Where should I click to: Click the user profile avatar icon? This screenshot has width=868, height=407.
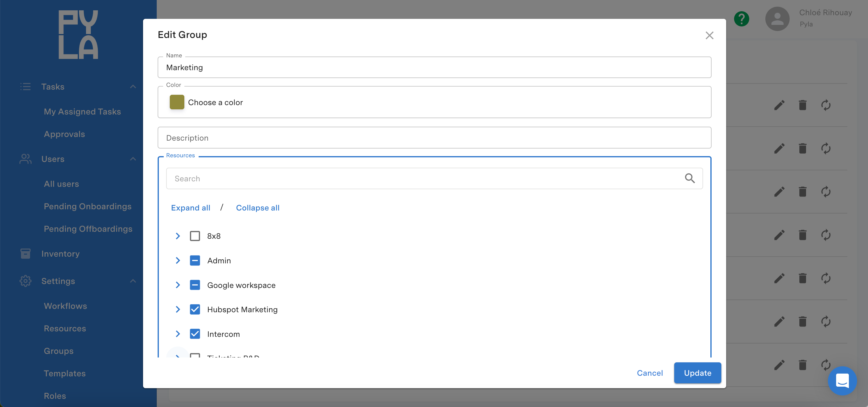point(777,19)
